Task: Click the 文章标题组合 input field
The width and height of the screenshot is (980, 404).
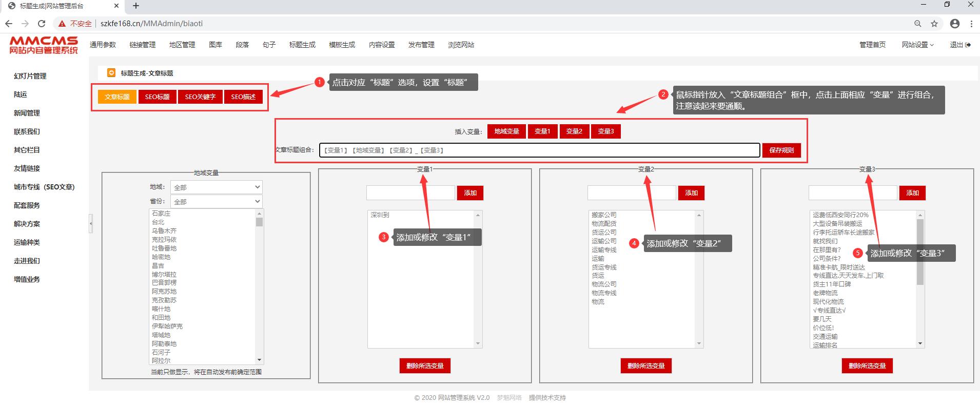Action: (x=539, y=150)
